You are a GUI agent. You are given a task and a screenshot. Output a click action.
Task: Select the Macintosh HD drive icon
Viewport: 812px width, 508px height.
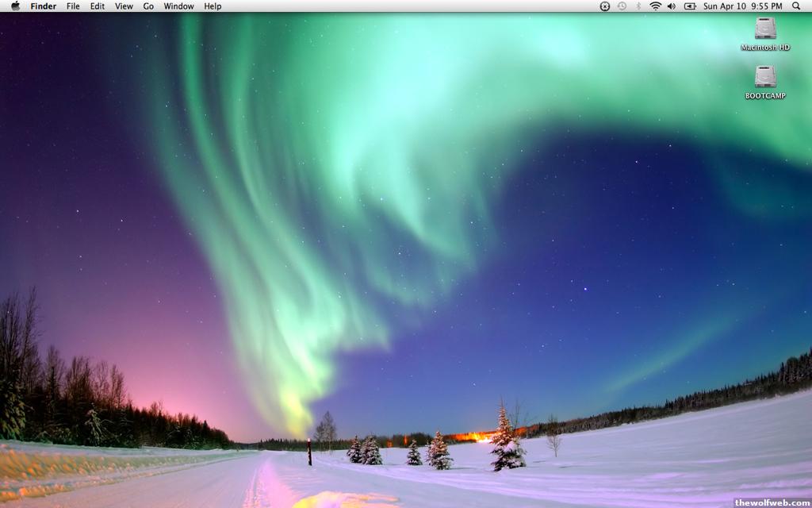(x=765, y=29)
